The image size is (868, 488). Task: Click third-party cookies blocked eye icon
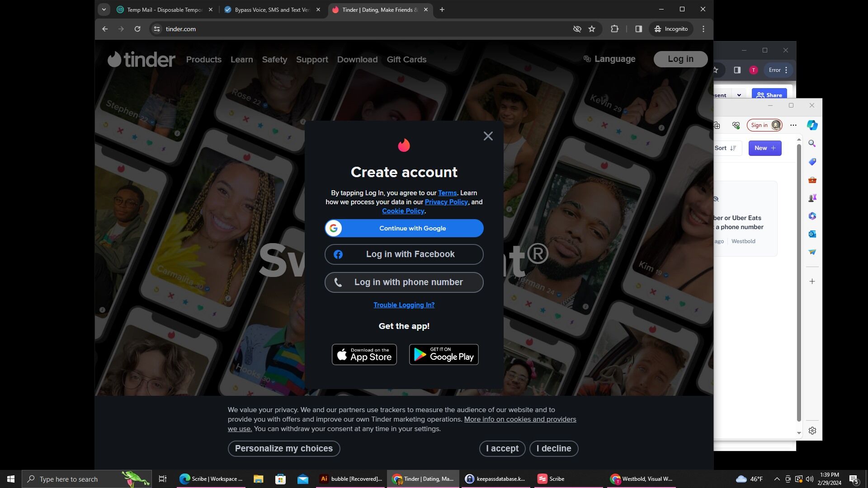click(577, 29)
